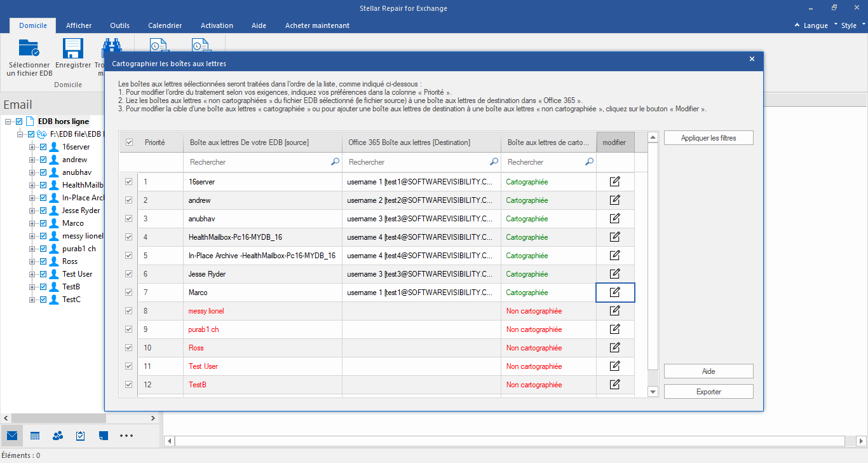Click edit icon for anubhav row

614,219
